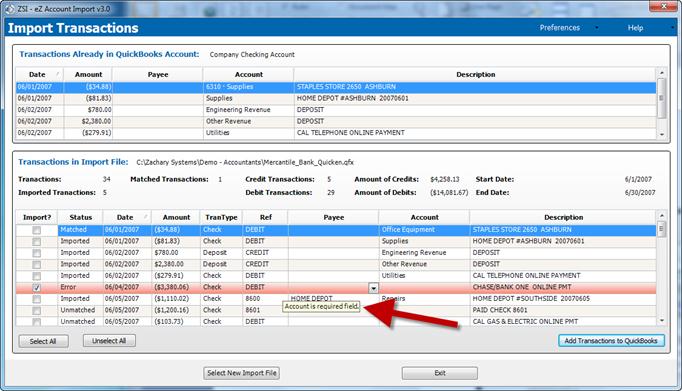Select the HOME DEPOT #ASHBURN row in QuickBooks list
Image resolution: width=682 pixels, height=391 pixels.
click(x=336, y=98)
